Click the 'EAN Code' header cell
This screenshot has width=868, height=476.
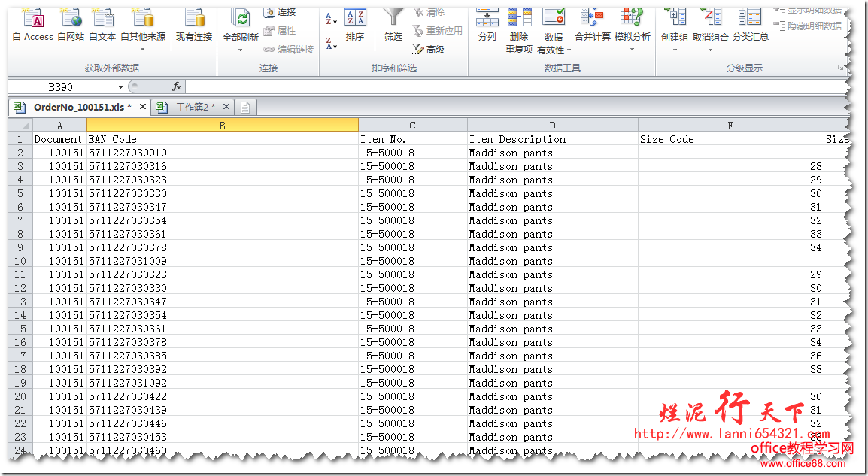(223, 139)
